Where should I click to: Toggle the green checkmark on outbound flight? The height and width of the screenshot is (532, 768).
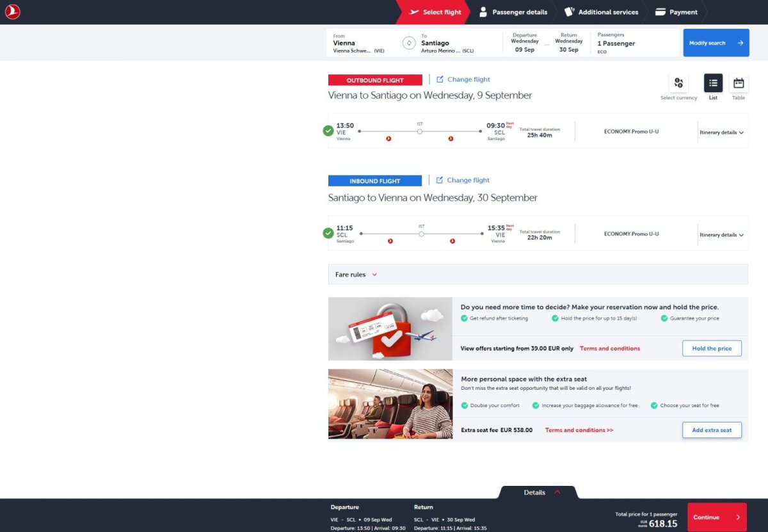tap(328, 131)
